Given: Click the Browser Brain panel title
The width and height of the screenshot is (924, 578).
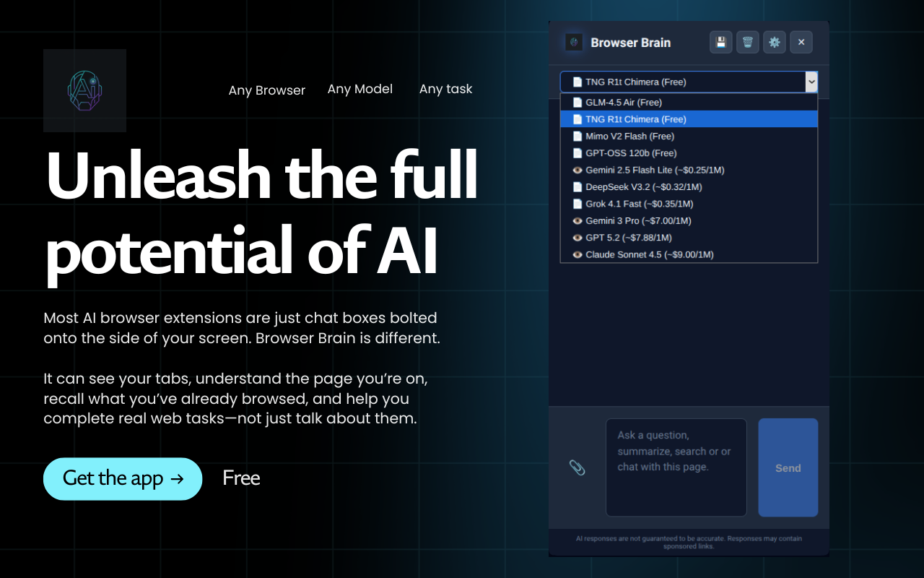Looking at the screenshot, I should click(x=630, y=43).
